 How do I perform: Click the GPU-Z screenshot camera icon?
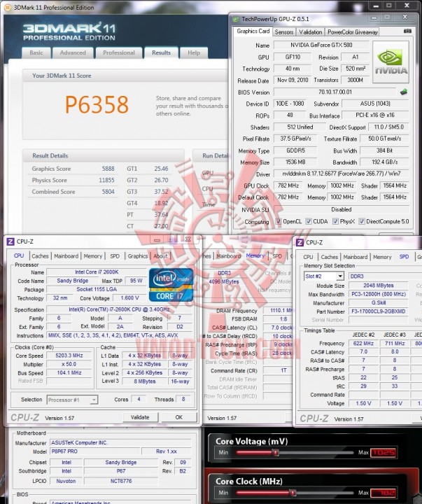[407, 31]
